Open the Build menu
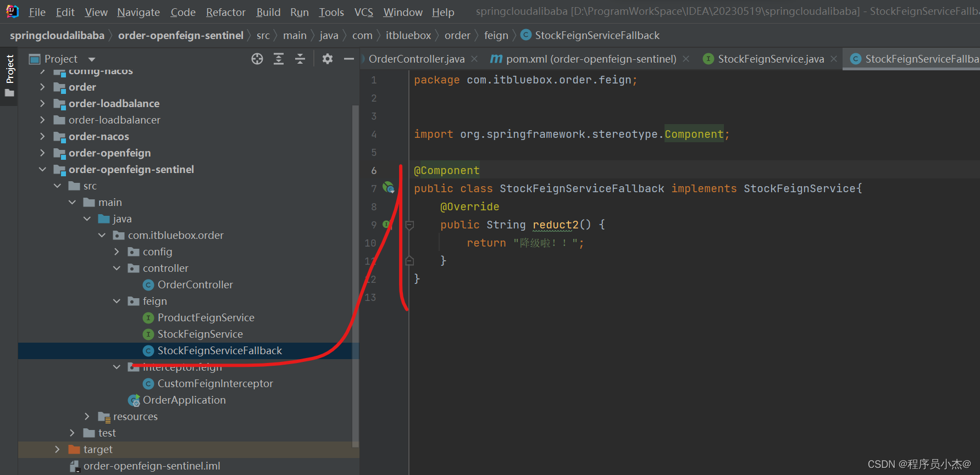Image resolution: width=980 pixels, height=475 pixels. [x=268, y=12]
